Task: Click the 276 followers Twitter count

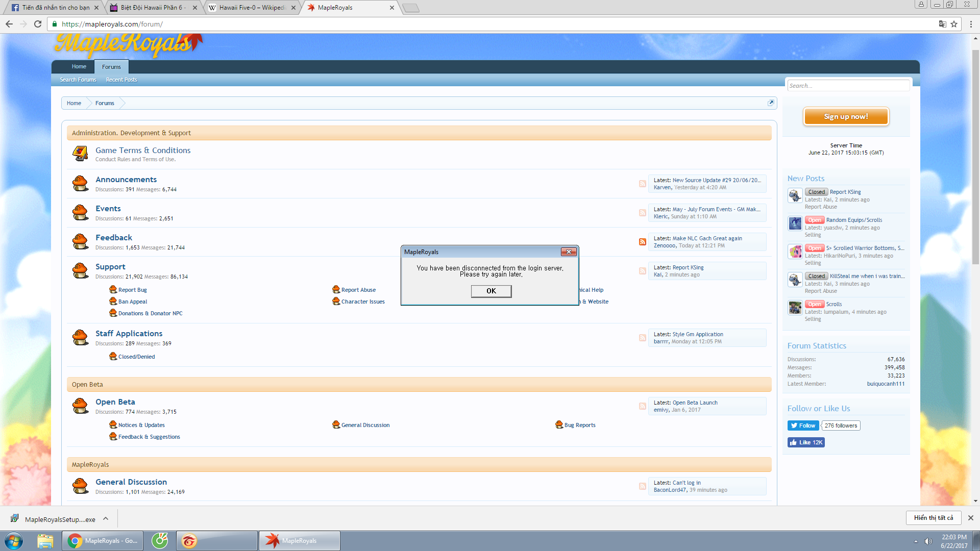Action: pyautogui.click(x=841, y=425)
